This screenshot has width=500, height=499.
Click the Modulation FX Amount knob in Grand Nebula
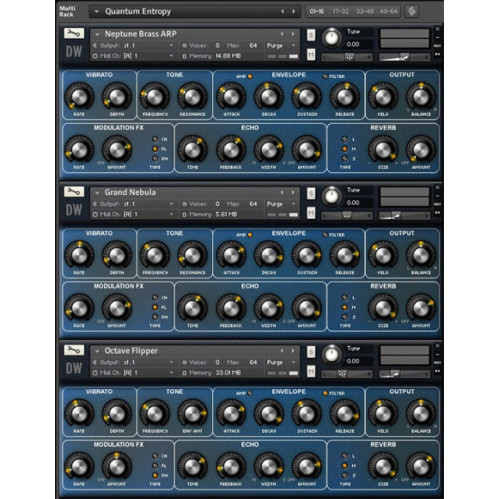pyautogui.click(x=117, y=308)
